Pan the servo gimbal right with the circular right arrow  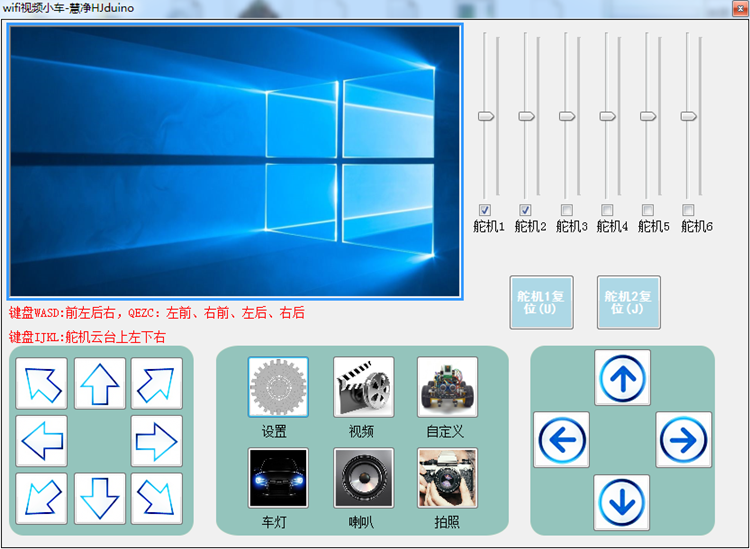pos(684,439)
